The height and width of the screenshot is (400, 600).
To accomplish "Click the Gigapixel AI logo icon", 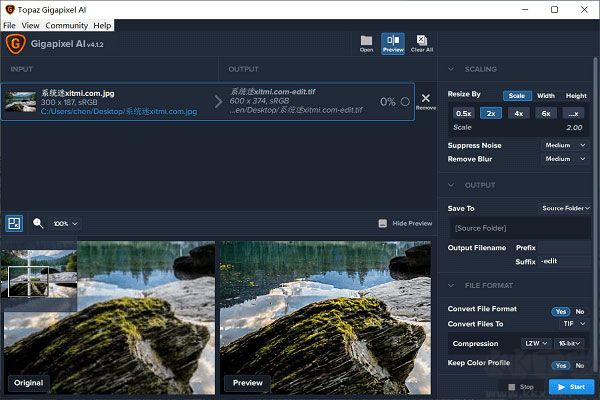I will point(15,44).
